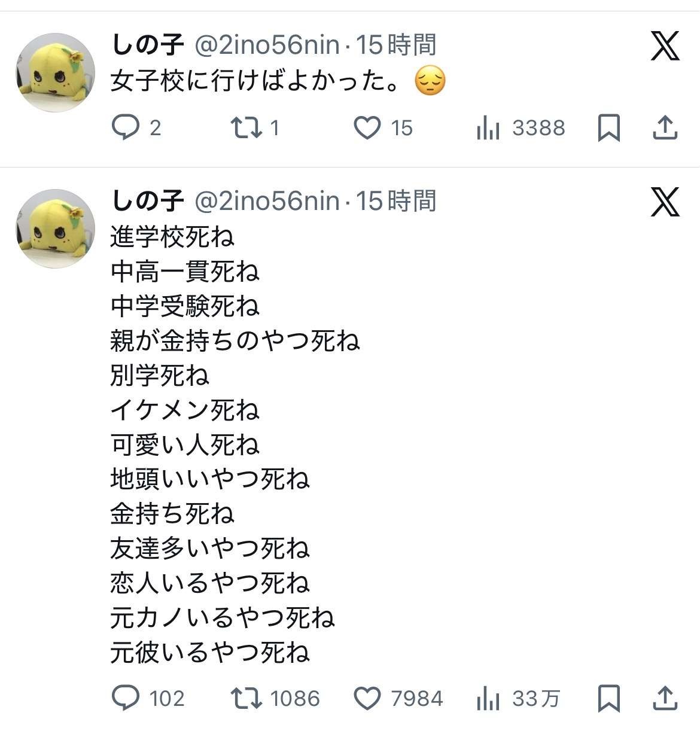Share the first tweet

coord(665,127)
